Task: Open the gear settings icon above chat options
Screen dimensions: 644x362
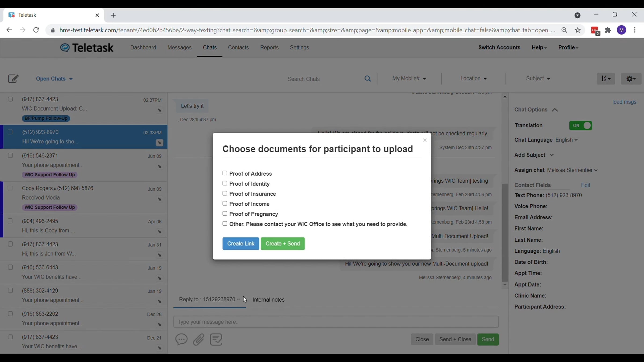Action: click(x=631, y=79)
